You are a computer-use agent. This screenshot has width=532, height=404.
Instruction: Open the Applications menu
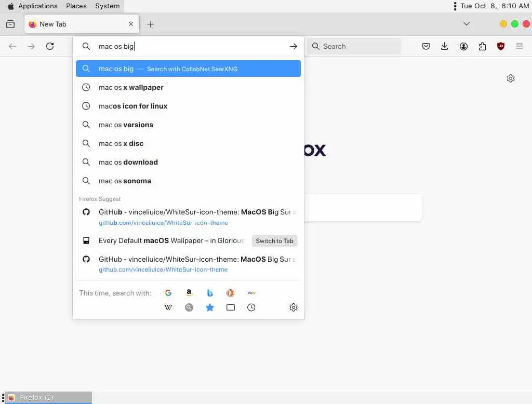pyautogui.click(x=38, y=6)
